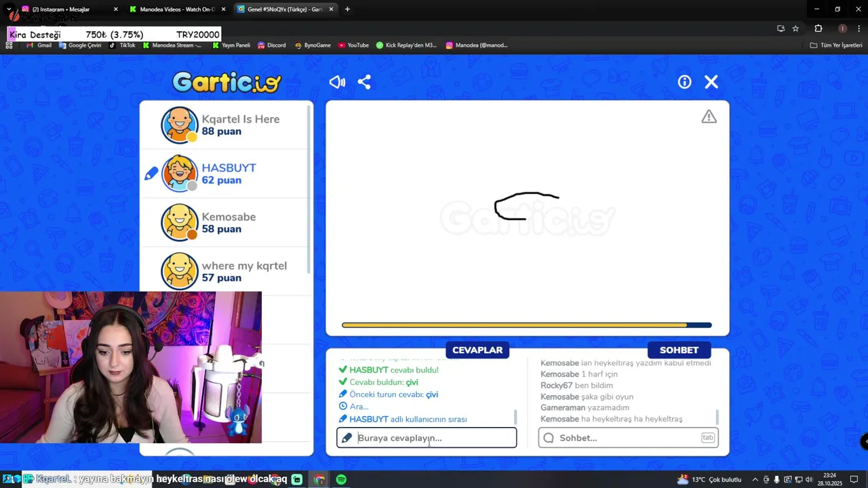The image size is (868, 488).
Task: Open the notifications center icon
Action: click(x=854, y=479)
